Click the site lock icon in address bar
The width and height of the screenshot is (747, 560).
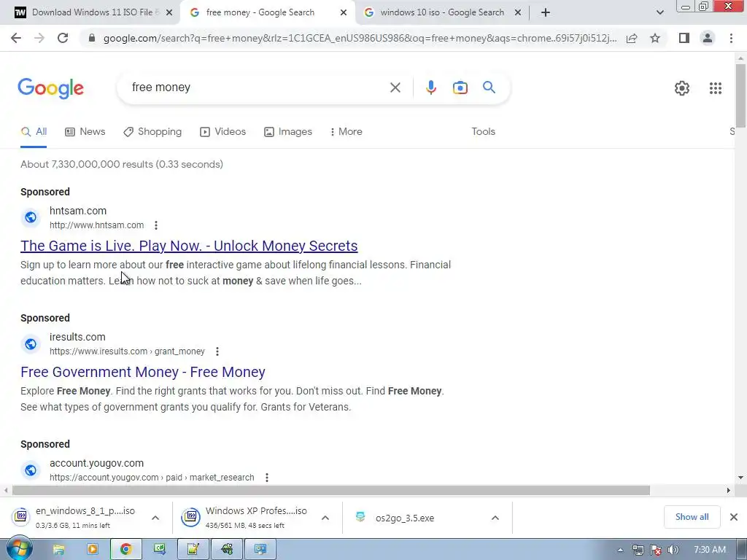92,38
